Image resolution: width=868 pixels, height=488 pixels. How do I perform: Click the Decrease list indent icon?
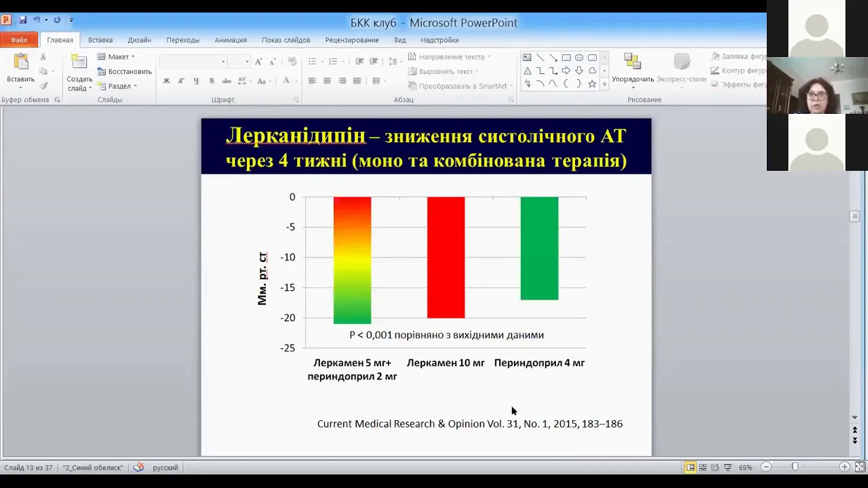tap(359, 62)
